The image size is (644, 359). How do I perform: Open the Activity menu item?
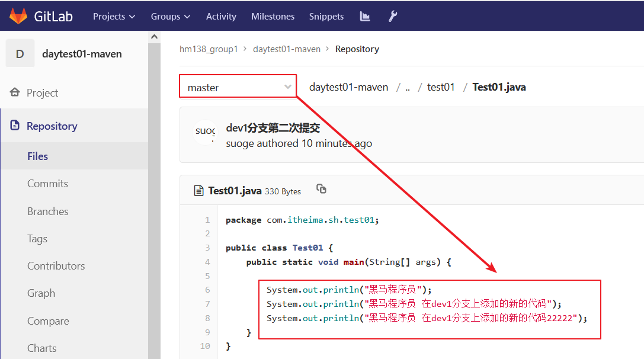point(221,17)
